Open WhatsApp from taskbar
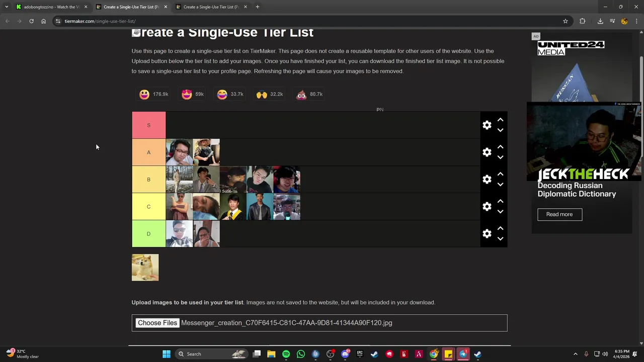Image resolution: width=644 pixels, height=362 pixels. click(x=301, y=354)
